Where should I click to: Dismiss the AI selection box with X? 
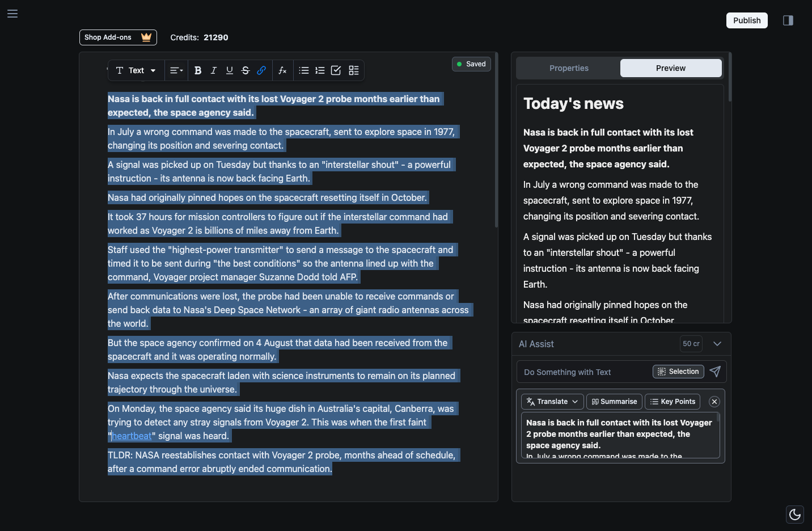pyautogui.click(x=714, y=402)
